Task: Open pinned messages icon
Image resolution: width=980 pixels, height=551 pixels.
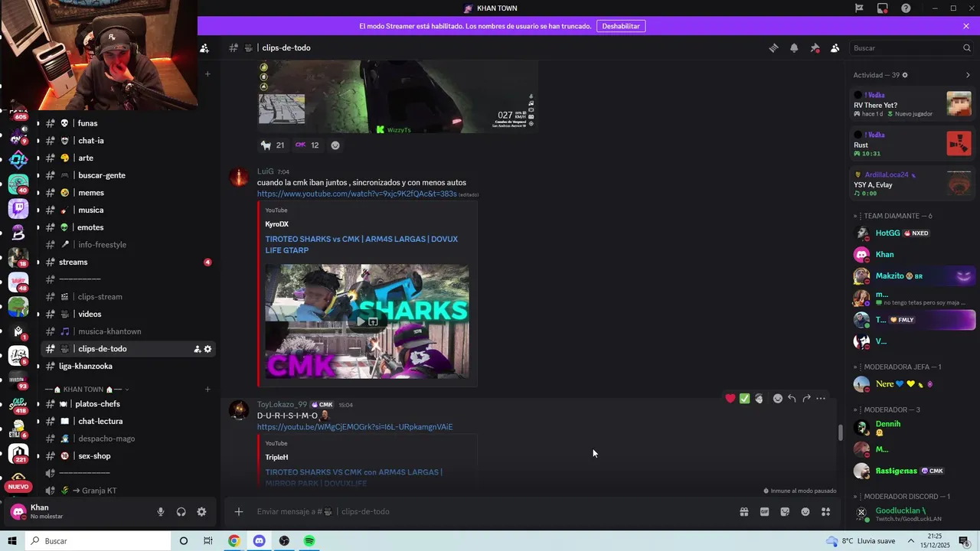Action: point(815,47)
